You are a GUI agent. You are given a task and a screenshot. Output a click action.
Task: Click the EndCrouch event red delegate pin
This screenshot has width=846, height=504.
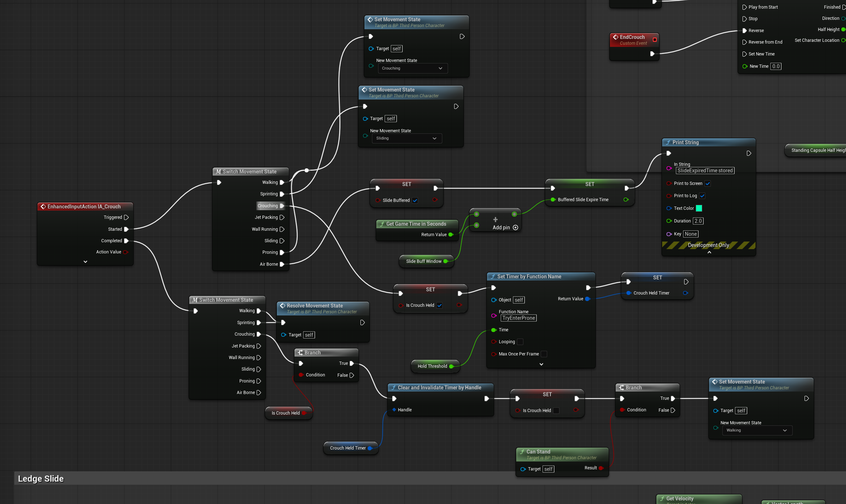655,40
